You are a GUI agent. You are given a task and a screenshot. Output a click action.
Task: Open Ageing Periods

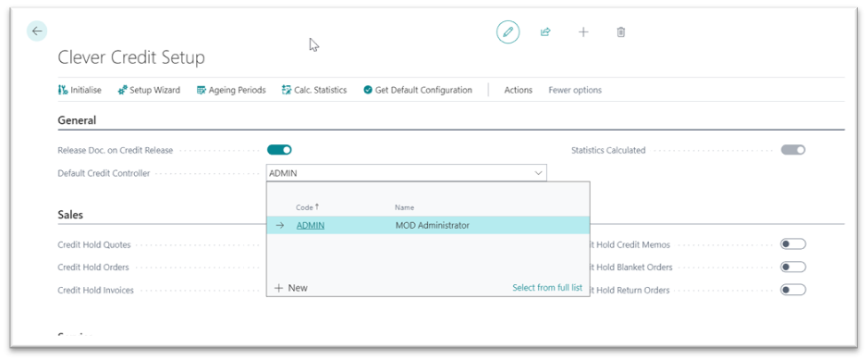point(231,90)
